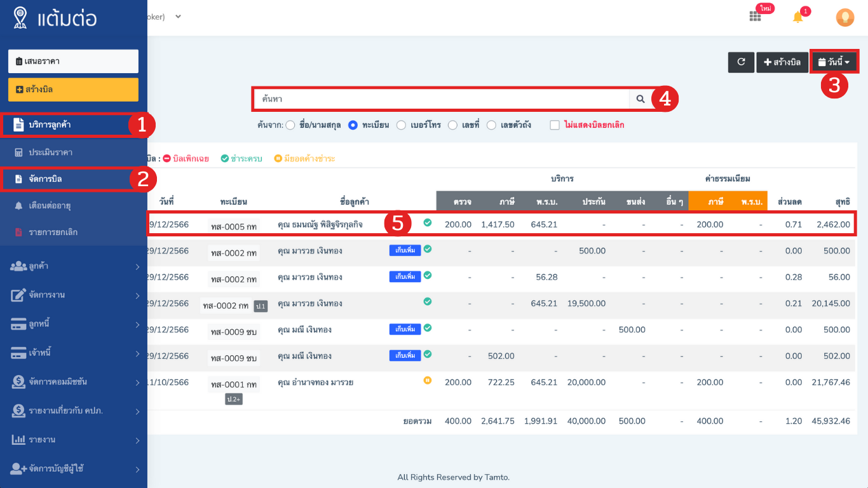Open the วันนี้ date dropdown

(x=834, y=62)
